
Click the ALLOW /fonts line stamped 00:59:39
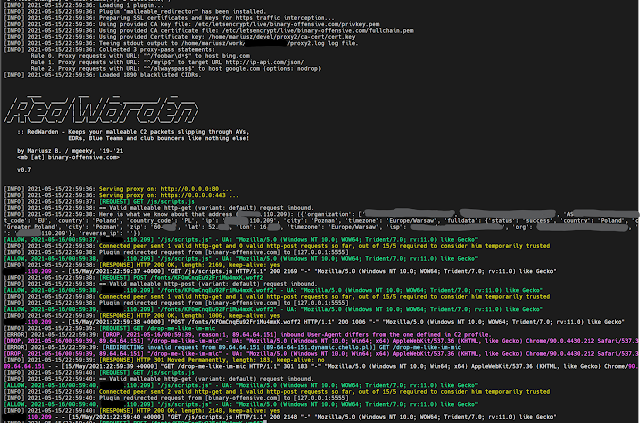click(273, 309)
